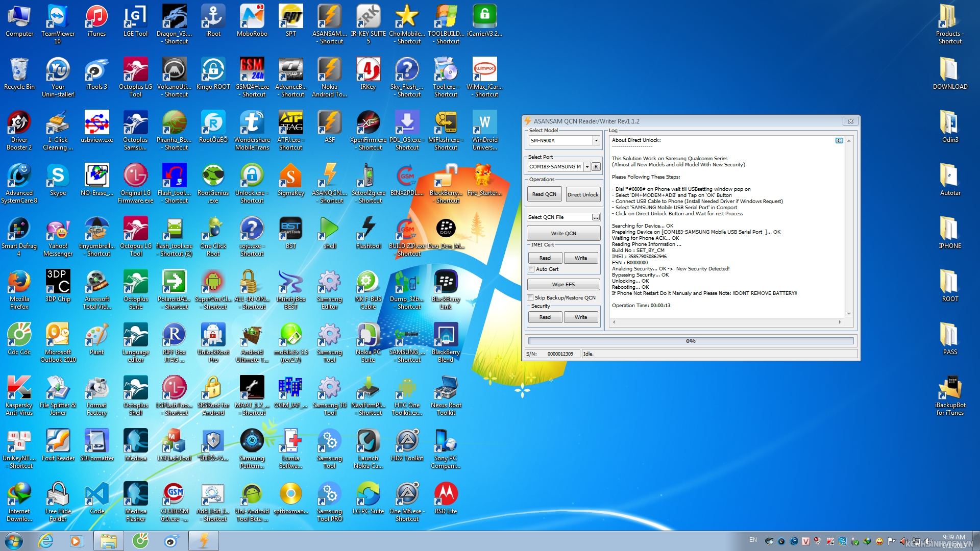The height and width of the screenshot is (551, 980).
Task: Select the SigmaKey desktop icon
Action: point(291,180)
